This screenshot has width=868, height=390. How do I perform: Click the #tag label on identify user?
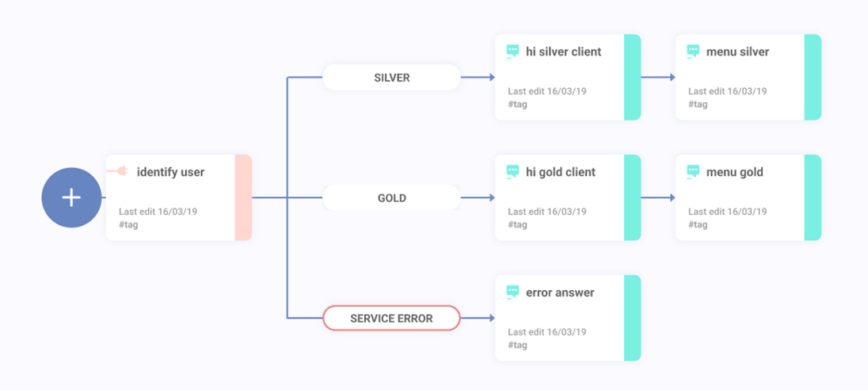[x=128, y=224]
